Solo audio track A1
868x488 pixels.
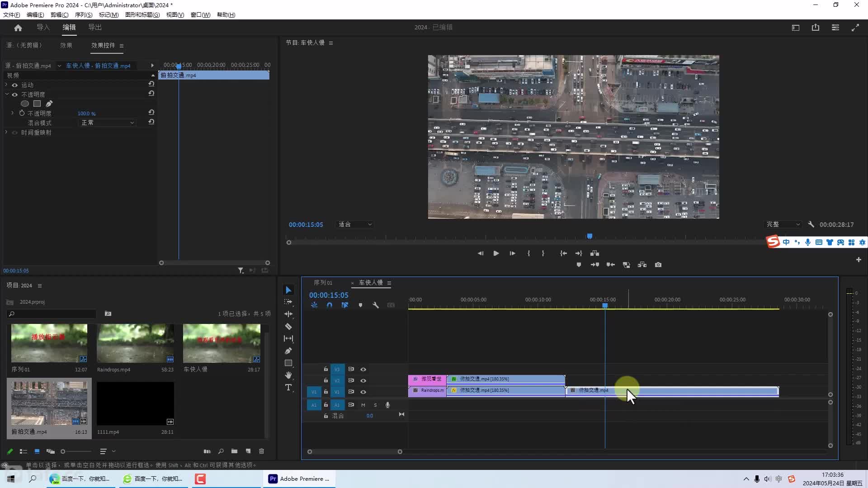pyautogui.click(x=375, y=405)
